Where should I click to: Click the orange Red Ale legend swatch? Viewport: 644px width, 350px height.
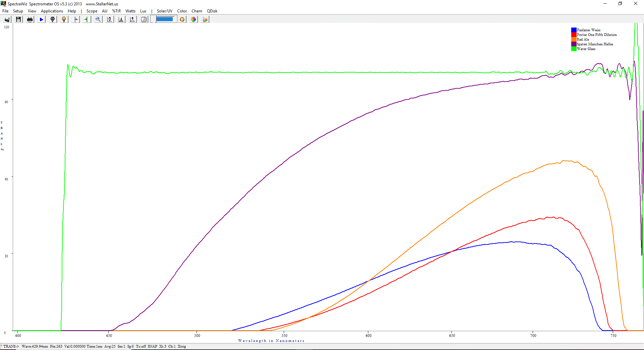pos(574,39)
